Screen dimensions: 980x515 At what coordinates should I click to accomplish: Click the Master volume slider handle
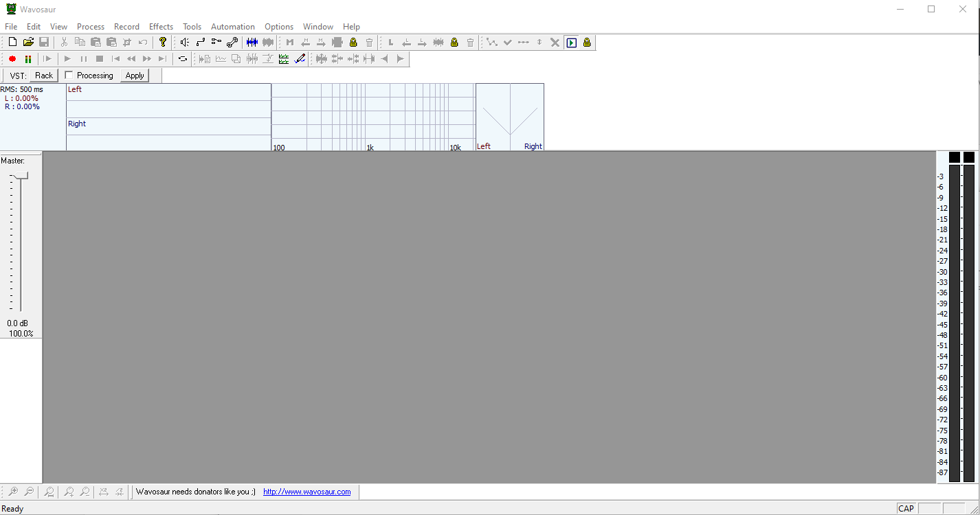coord(22,176)
